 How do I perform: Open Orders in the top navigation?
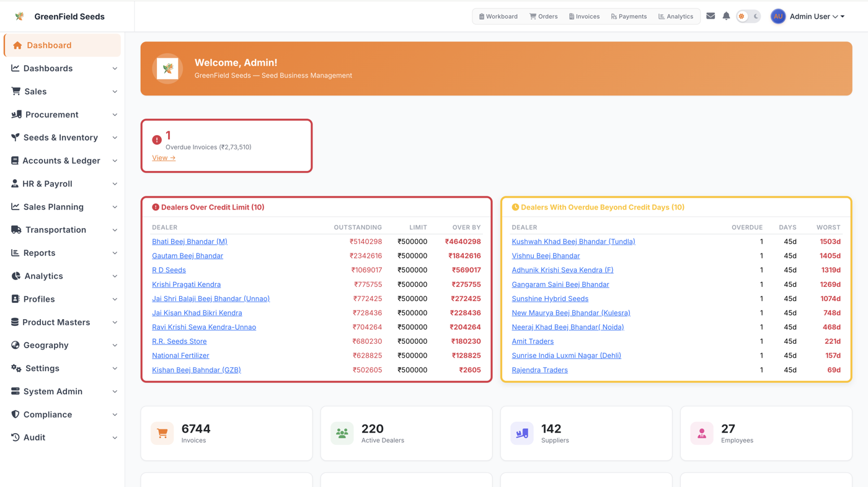click(x=544, y=16)
